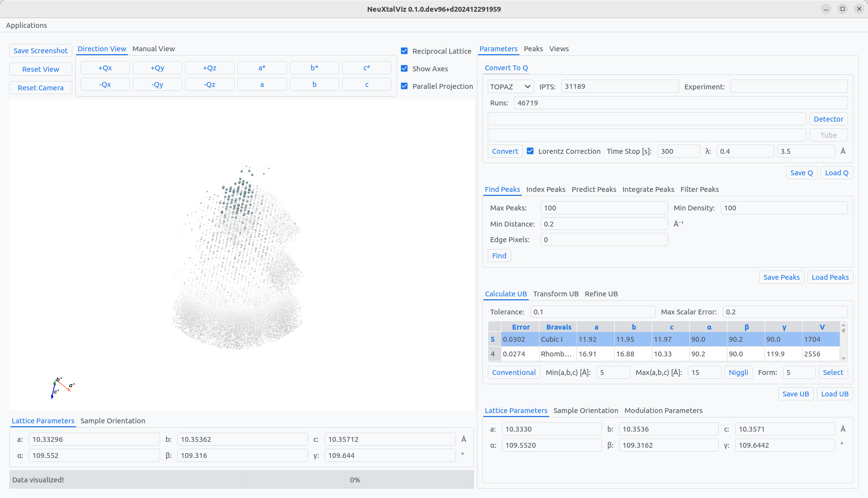Click Convert to start conversion
This screenshot has width=868, height=498.
(x=505, y=151)
